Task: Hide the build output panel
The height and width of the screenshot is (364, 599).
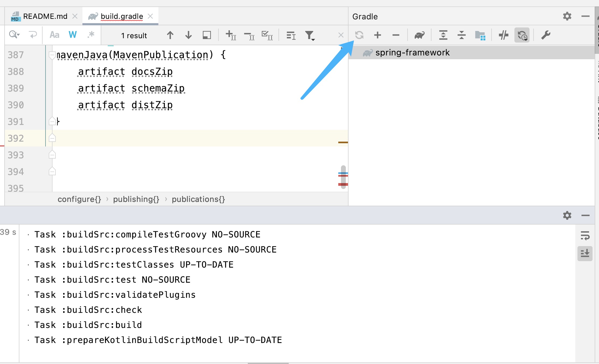Action: (x=585, y=215)
